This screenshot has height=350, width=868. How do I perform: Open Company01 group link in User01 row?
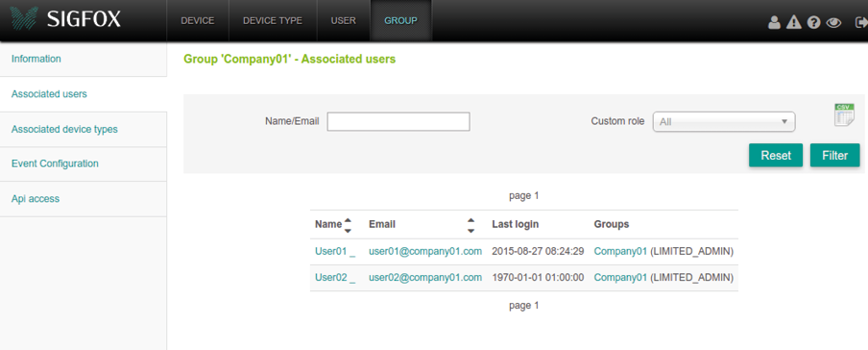pos(620,251)
